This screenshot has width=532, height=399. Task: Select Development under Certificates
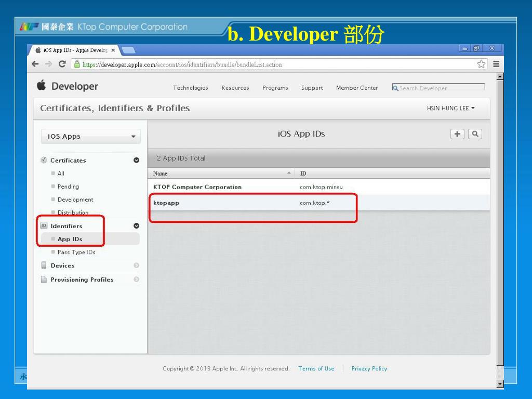[x=75, y=199]
